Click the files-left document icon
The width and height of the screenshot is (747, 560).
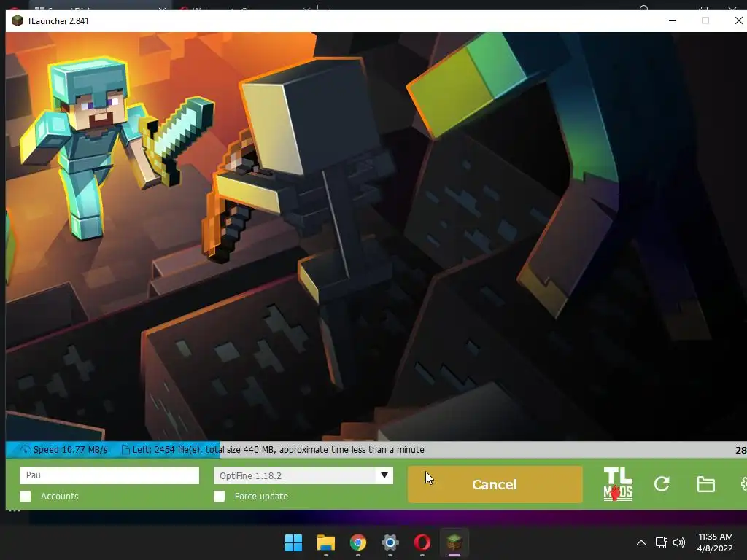click(x=125, y=449)
